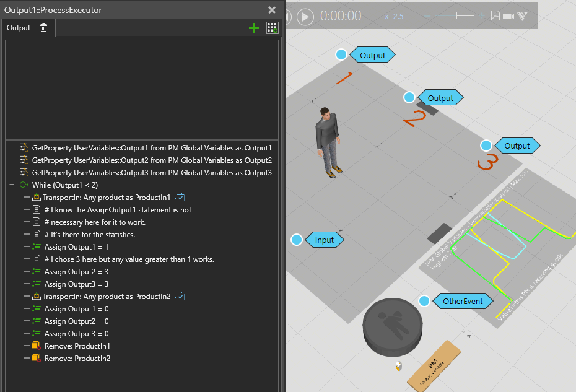The width and height of the screenshot is (576, 392).
Task: Click the grid statement palette icon
Action: (272, 28)
